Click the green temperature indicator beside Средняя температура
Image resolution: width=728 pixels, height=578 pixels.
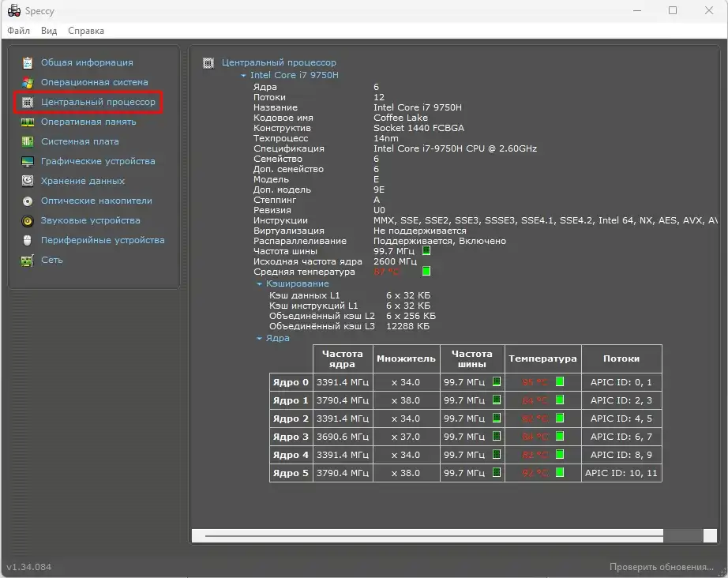(x=426, y=271)
